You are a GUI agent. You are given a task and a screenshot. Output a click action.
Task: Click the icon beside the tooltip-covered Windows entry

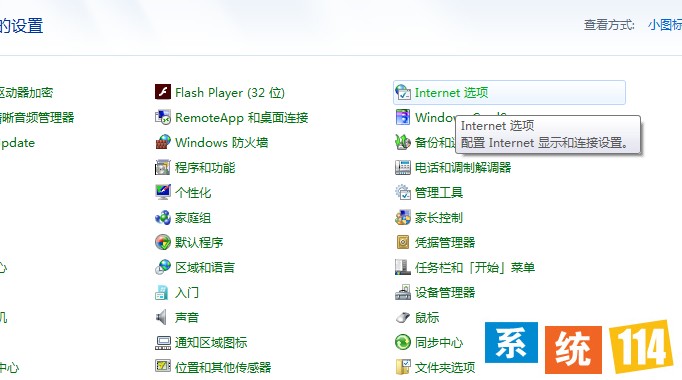click(x=403, y=117)
